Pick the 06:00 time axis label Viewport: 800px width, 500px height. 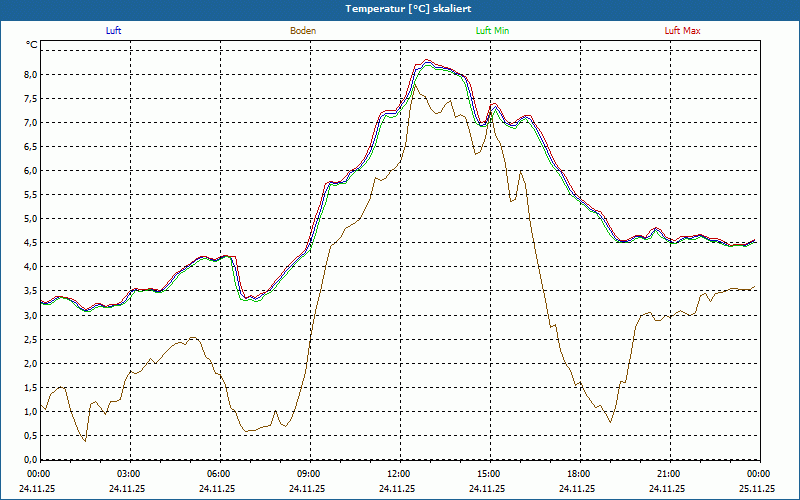[x=219, y=474]
